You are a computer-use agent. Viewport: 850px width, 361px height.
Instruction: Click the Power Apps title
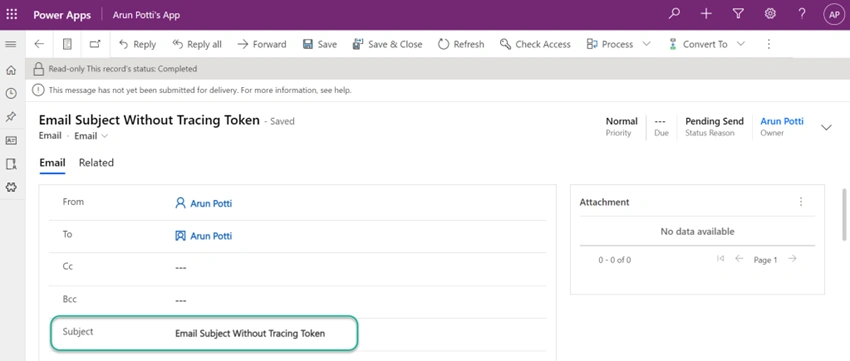[62, 15]
